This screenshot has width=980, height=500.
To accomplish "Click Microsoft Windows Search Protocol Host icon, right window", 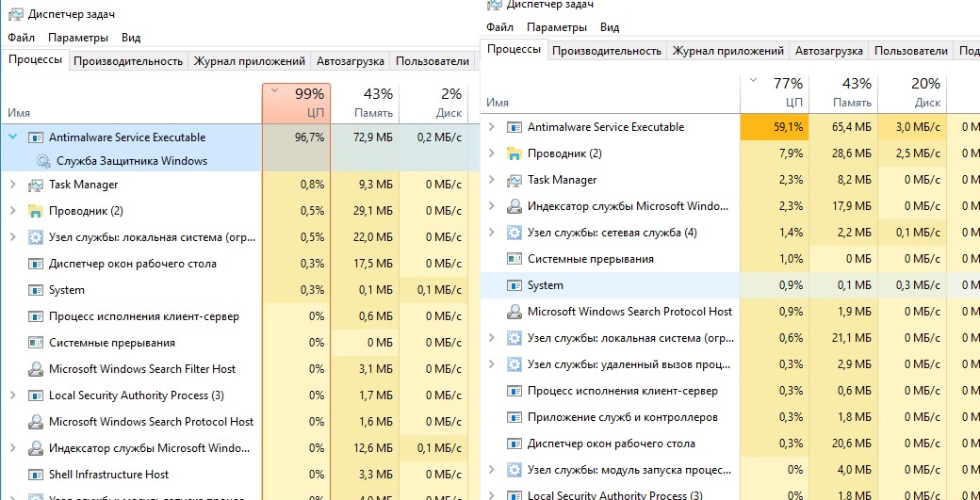I will [x=514, y=312].
